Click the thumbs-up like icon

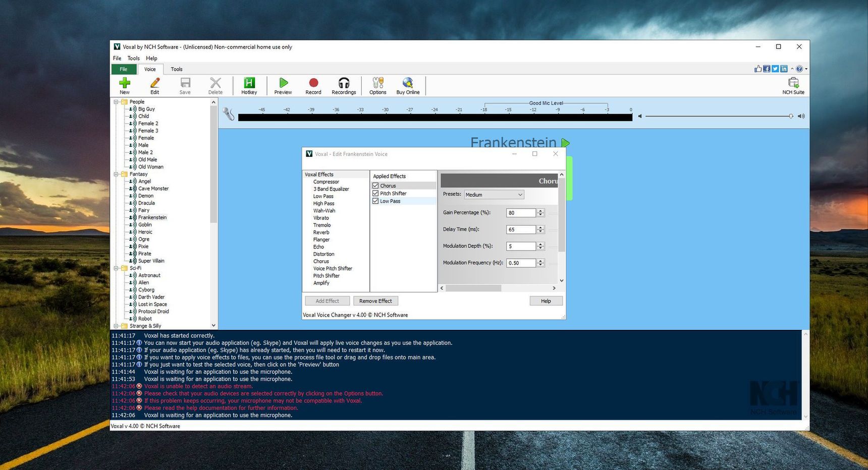tap(758, 69)
